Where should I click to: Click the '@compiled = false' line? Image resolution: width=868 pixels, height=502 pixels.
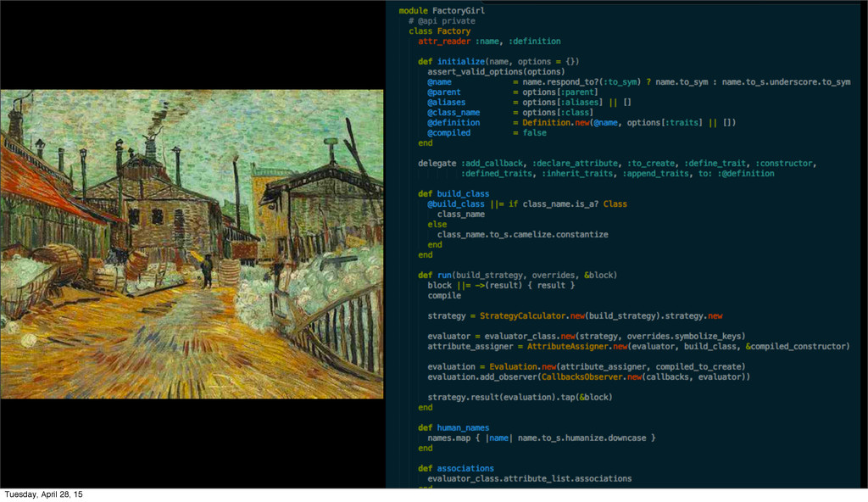coord(487,133)
